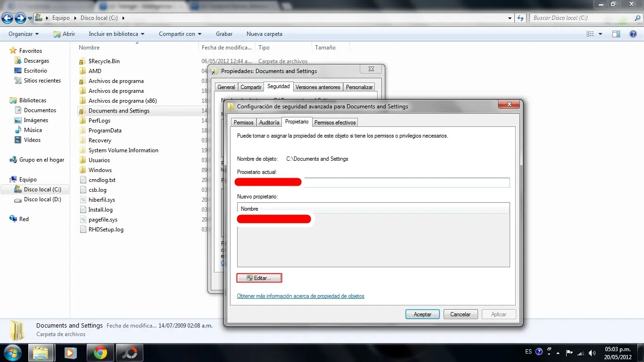Select the RHDSetup.log file name
This screenshot has height=362, width=644.
(106, 230)
